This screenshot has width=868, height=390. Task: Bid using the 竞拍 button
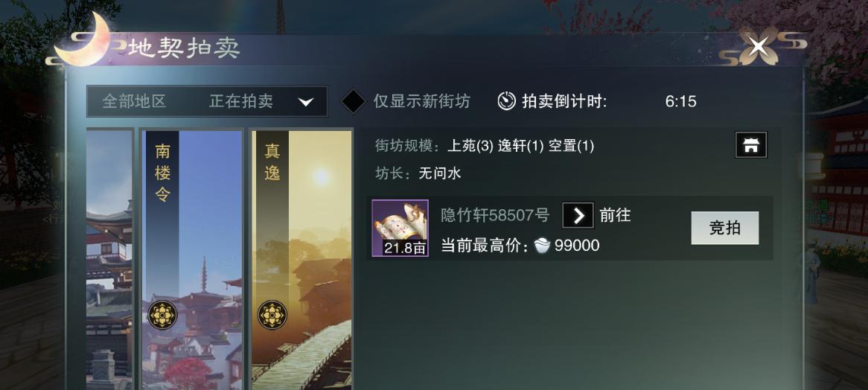click(724, 228)
